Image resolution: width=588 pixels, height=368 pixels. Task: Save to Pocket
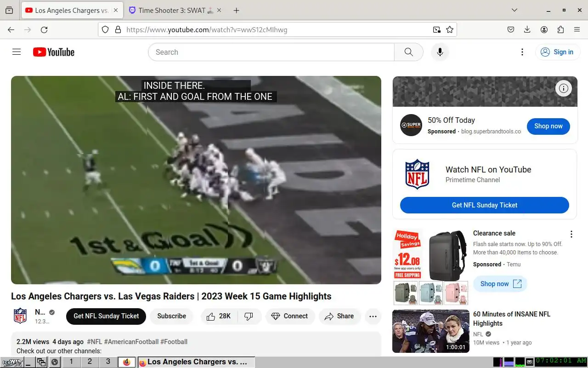(511, 29)
